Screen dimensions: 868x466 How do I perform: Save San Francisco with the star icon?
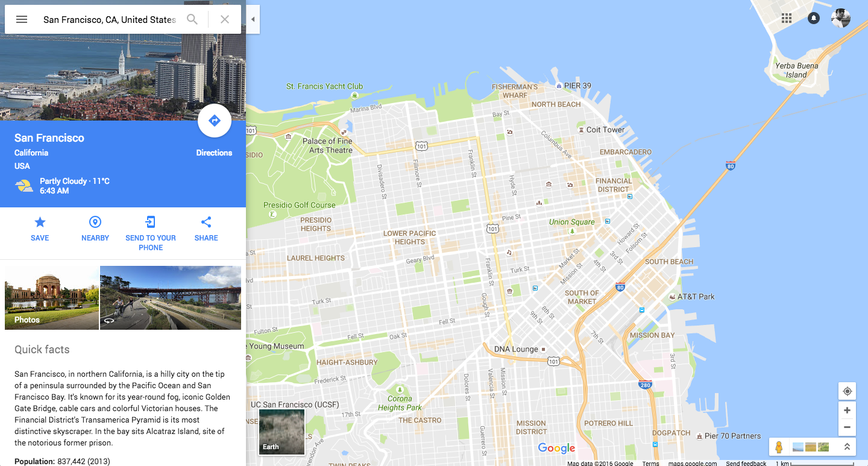click(x=40, y=222)
